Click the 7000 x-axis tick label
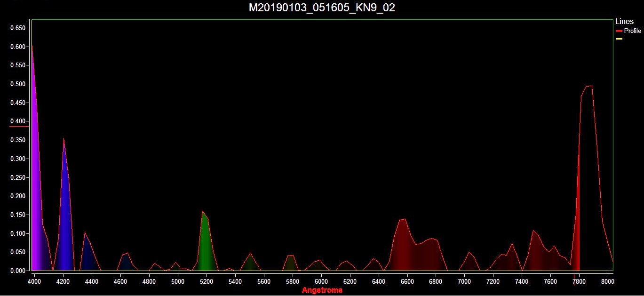 point(464,281)
